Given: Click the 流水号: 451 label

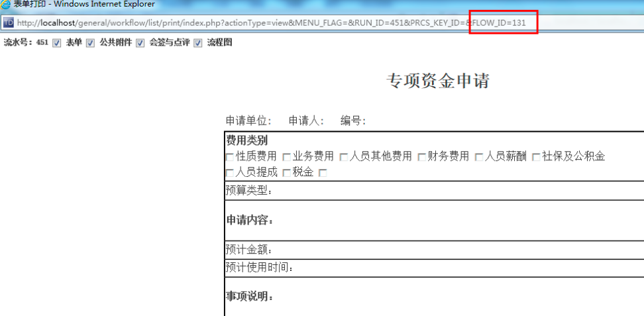Looking at the screenshot, I should tap(27, 42).
